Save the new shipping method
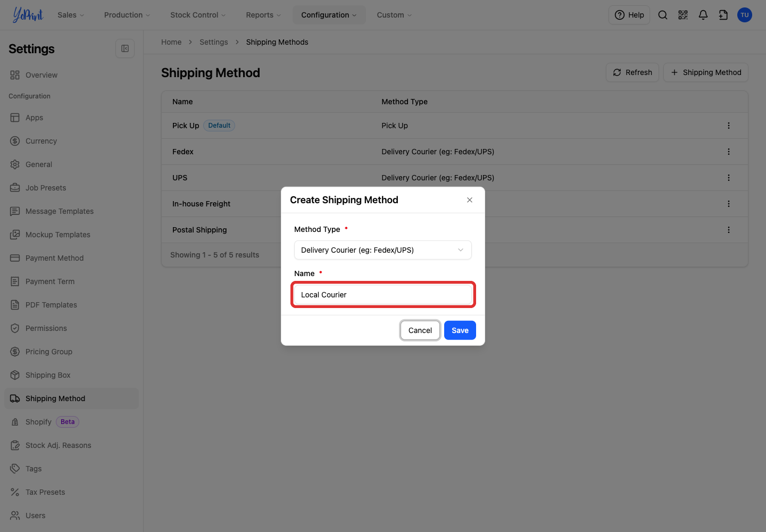The width and height of the screenshot is (766, 532). click(460, 330)
